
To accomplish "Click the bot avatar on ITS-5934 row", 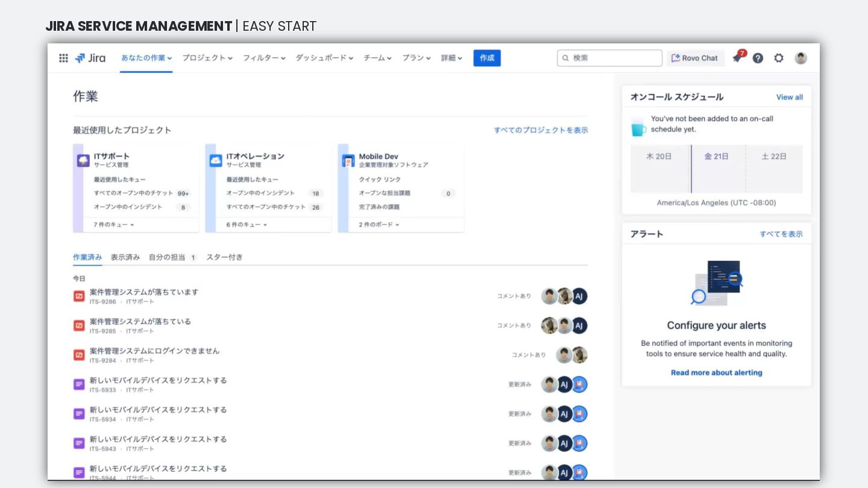I will [x=579, y=414].
